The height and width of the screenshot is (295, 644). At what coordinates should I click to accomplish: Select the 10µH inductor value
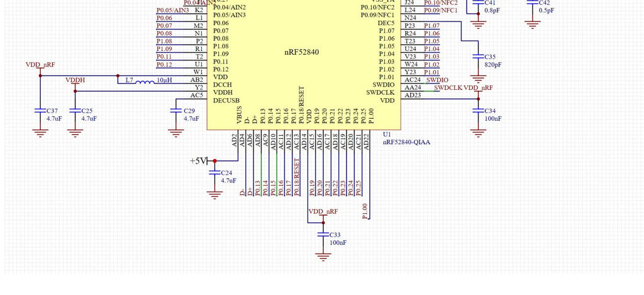pyautogui.click(x=164, y=80)
